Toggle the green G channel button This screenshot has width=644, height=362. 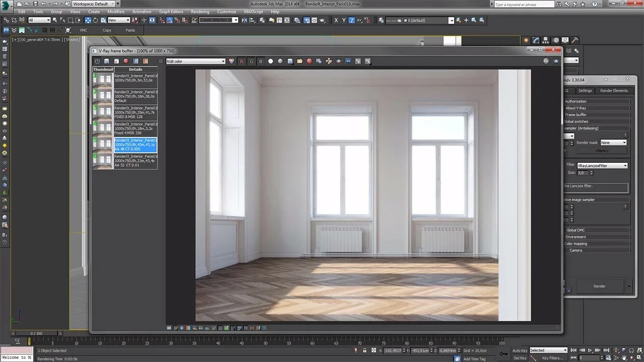pyautogui.click(x=251, y=61)
